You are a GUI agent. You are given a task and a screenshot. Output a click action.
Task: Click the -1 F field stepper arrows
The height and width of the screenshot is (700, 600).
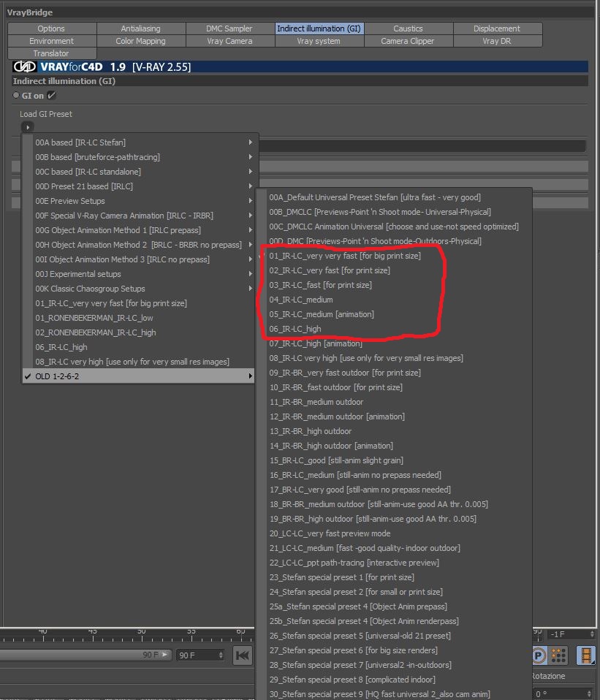592,634
